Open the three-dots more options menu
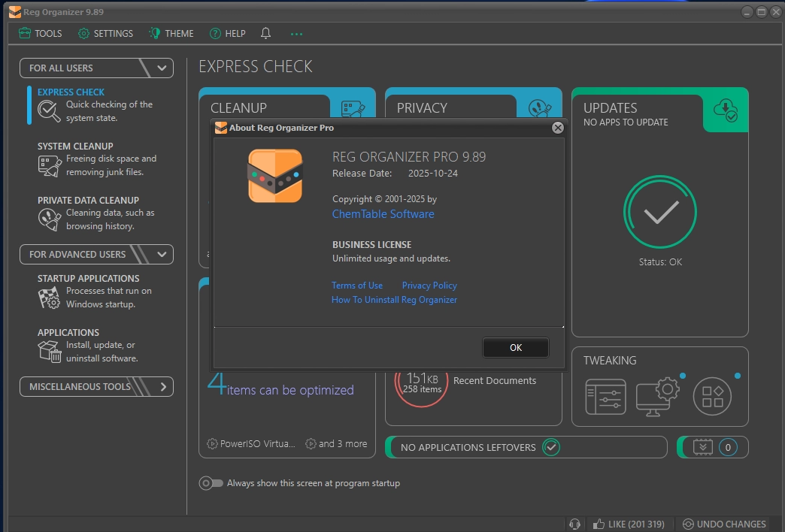Viewport: 785px width, 532px height. [x=296, y=34]
